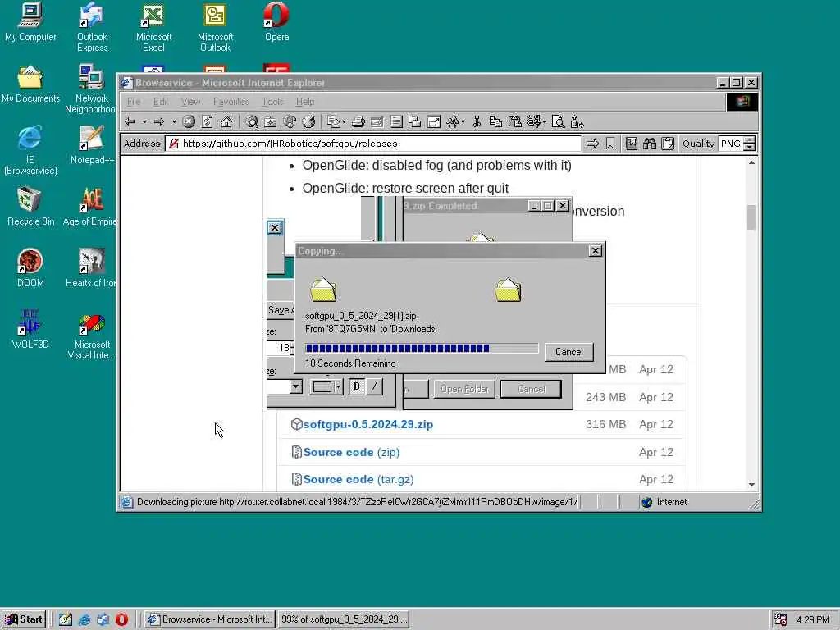Open the File menu
This screenshot has height=630, width=840.
[134, 102]
